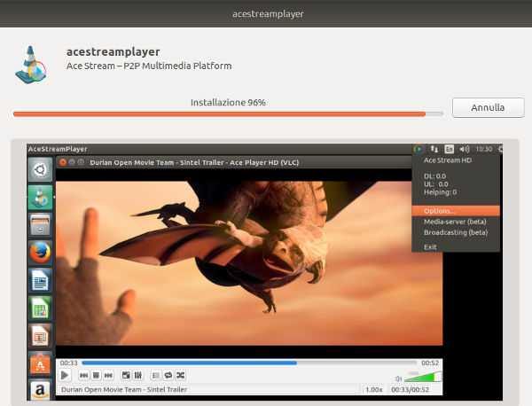This screenshot has height=406, width=532.
Task: Open LibreOffice Impress launcher icon
Action: (x=40, y=336)
